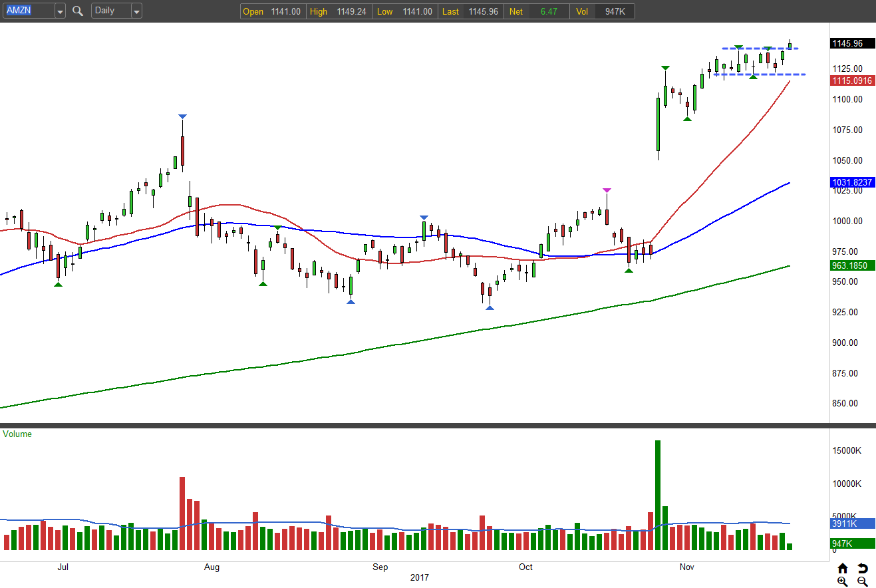Image resolution: width=876 pixels, height=588 pixels.
Task: Click the Net change value 6.47
Action: tap(549, 11)
